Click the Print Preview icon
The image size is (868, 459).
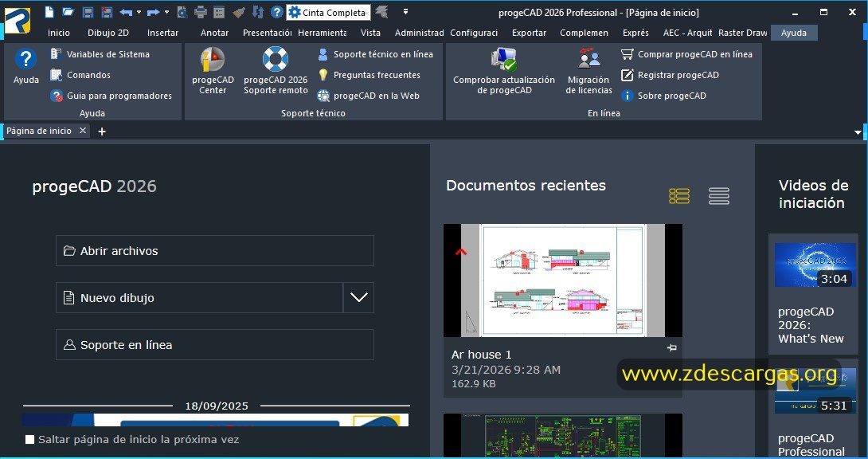click(x=182, y=12)
